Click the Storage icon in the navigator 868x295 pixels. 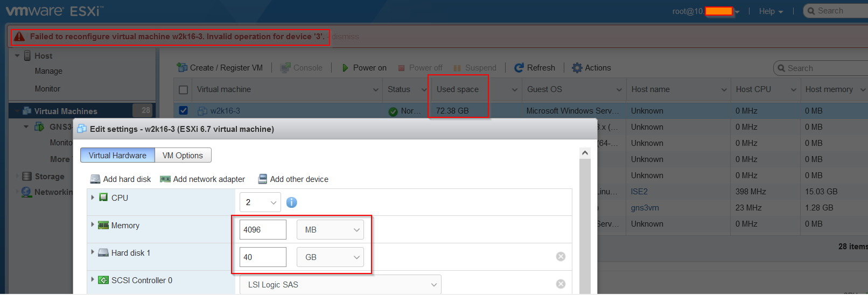[x=27, y=177]
